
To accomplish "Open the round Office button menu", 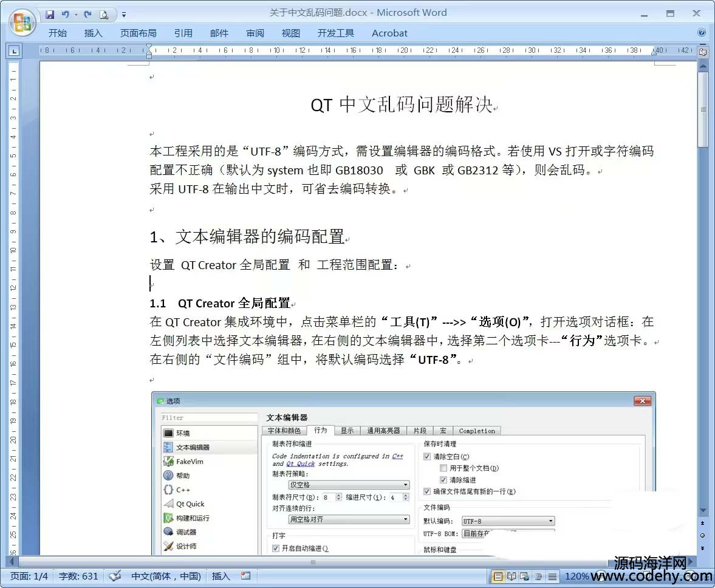I will [22, 22].
